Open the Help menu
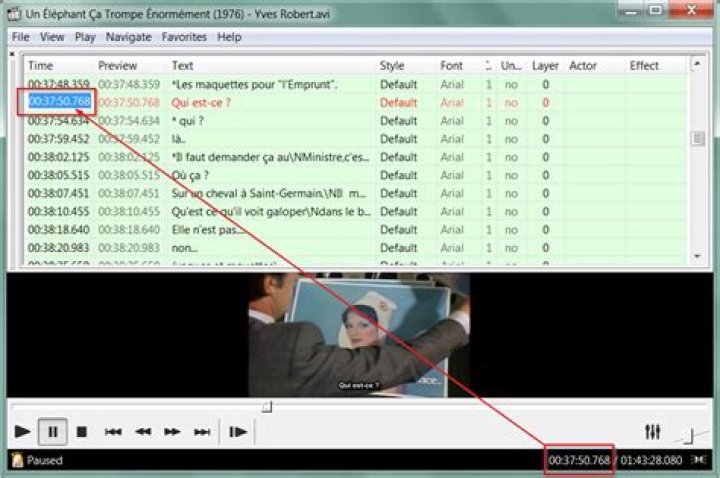 [x=229, y=37]
